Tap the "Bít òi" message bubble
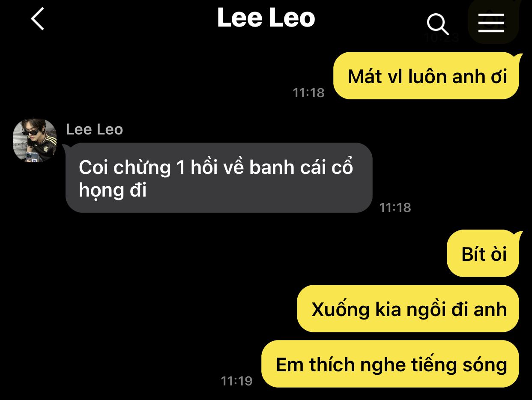This screenshot has height=400, width=532. coord(484,254)
